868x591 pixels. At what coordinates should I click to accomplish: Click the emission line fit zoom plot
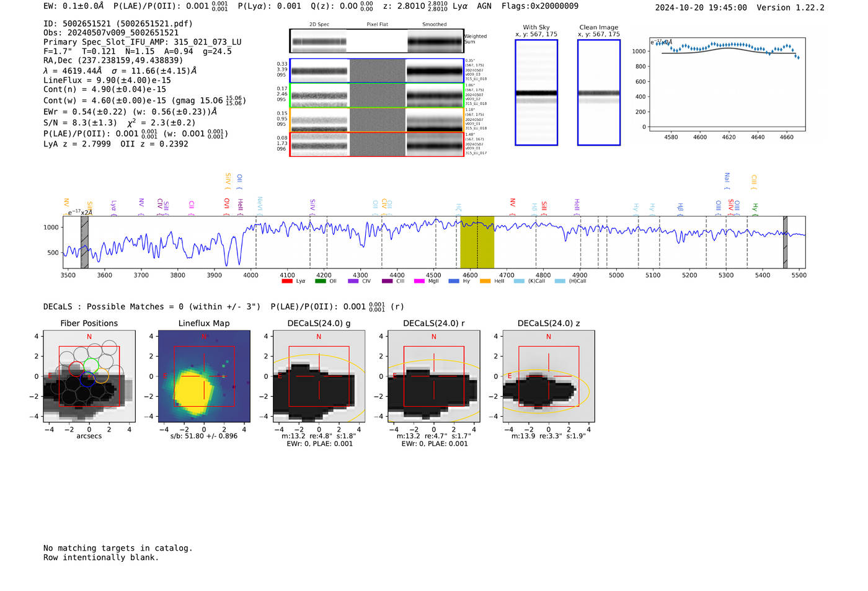coord(727,84)
